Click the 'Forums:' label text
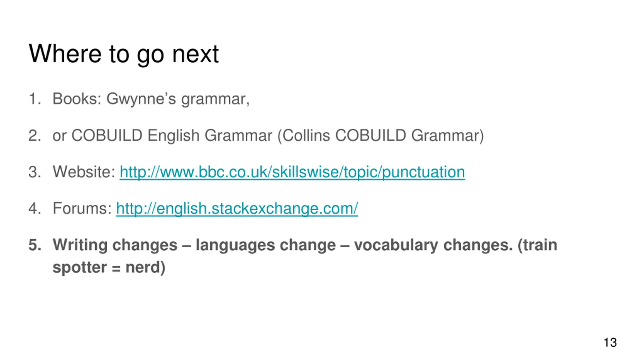 (82, 209)
